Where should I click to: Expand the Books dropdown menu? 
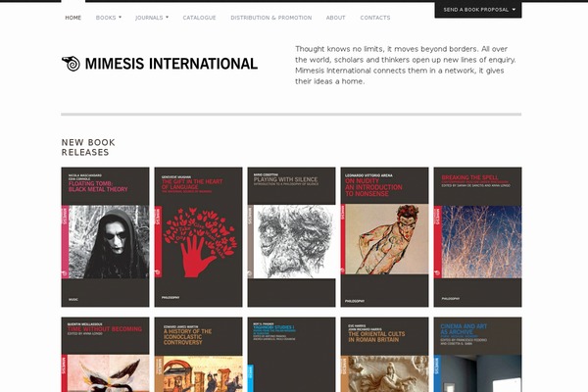pyautogui.click(x=109, y=18)
